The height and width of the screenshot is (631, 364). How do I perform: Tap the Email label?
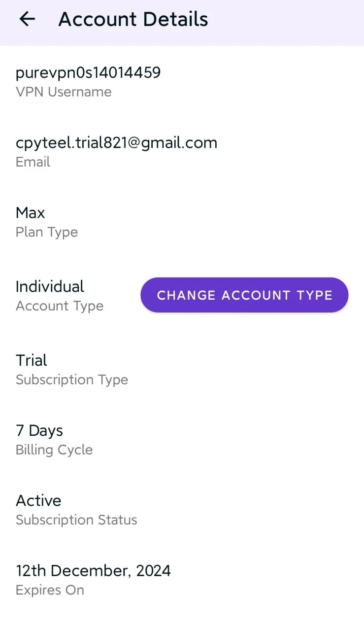click(x=33, y=162)
